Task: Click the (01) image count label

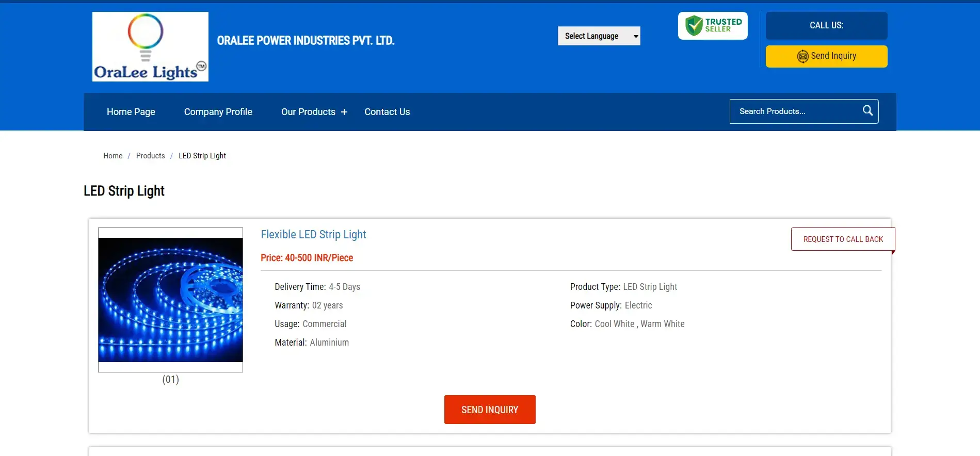Action: click(170, 380)
